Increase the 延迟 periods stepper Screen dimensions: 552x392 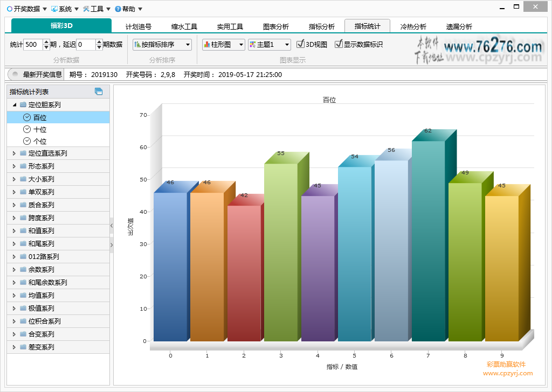(x=99, y=42)
